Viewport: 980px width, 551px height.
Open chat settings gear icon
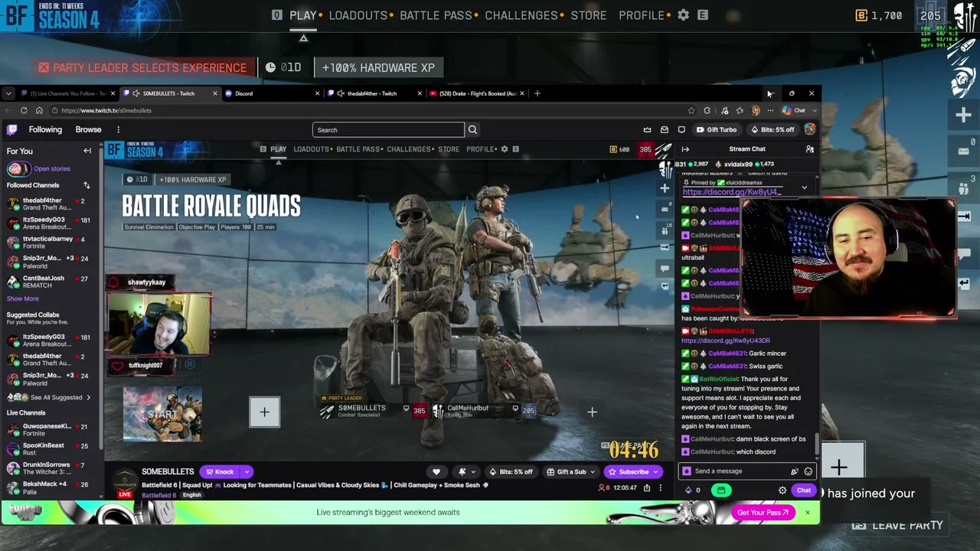click(782, 491)
